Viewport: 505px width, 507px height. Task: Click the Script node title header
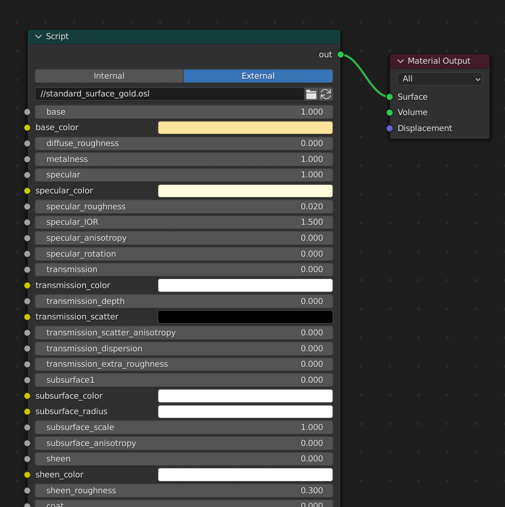point(184,37)
